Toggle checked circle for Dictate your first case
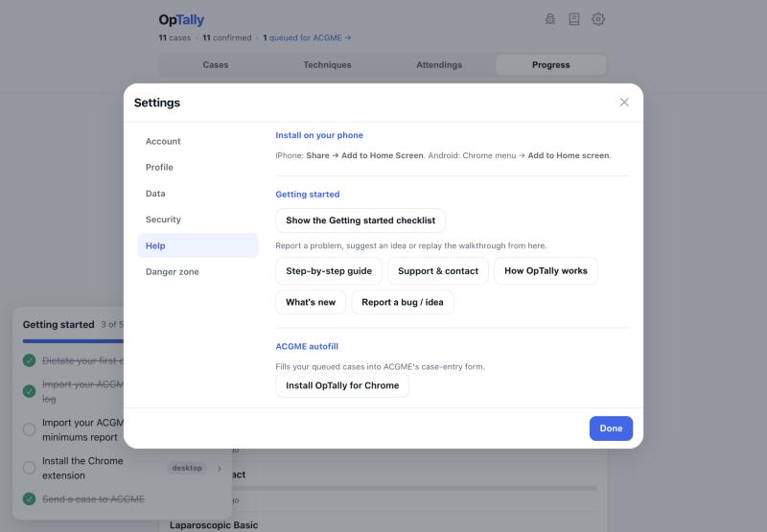The width and height of the screenshot is (767, 532). pyautogui.click(x=30, y=360)
